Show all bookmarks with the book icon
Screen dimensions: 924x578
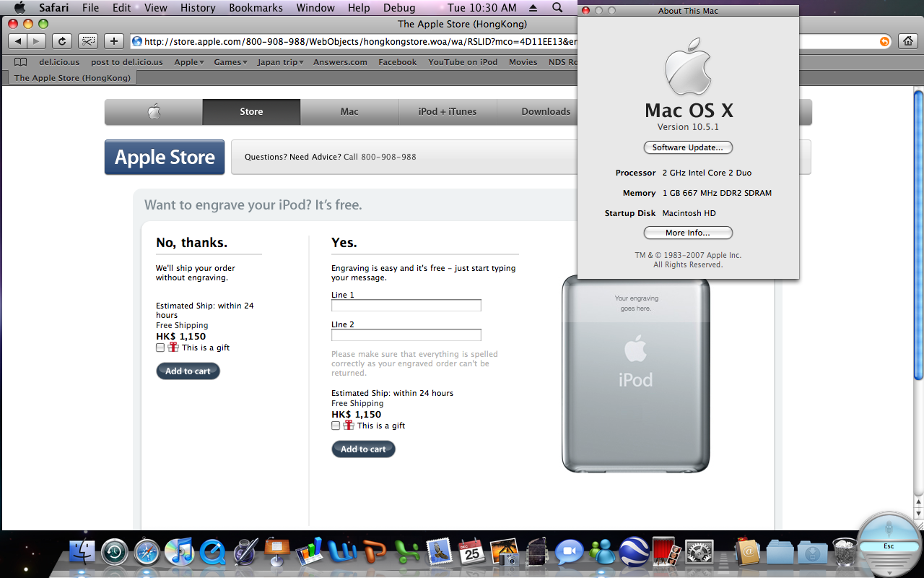(x=21, y=62)
